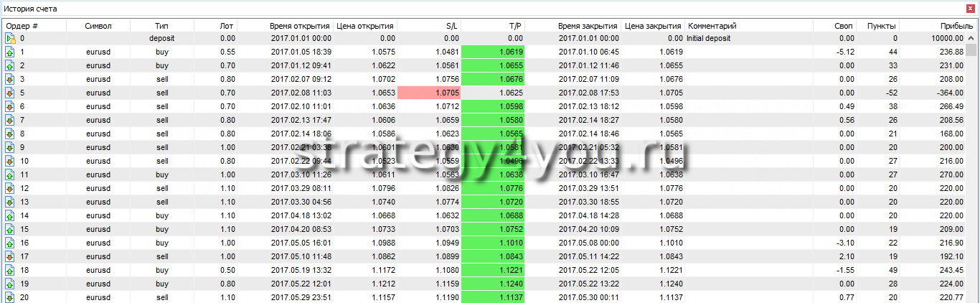Screen dimensions: 980x303
Task: Select the sell order icon for order 3
Action: tap(10, 79)
